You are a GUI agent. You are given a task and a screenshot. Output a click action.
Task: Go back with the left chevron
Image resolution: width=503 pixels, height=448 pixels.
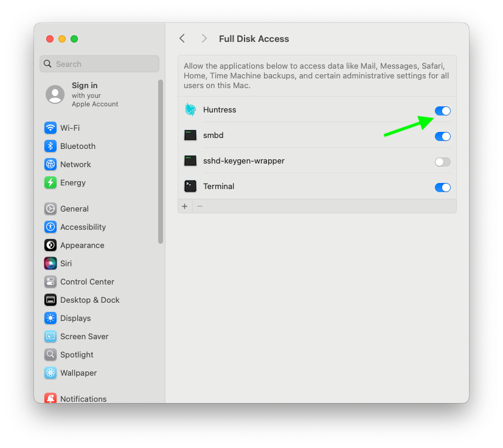(182, 39)
